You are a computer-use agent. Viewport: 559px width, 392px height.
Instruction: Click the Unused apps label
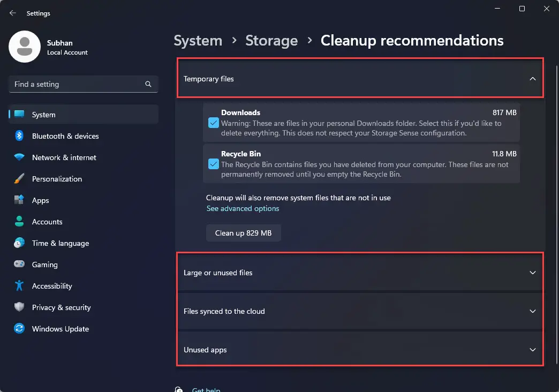(205, 350)
